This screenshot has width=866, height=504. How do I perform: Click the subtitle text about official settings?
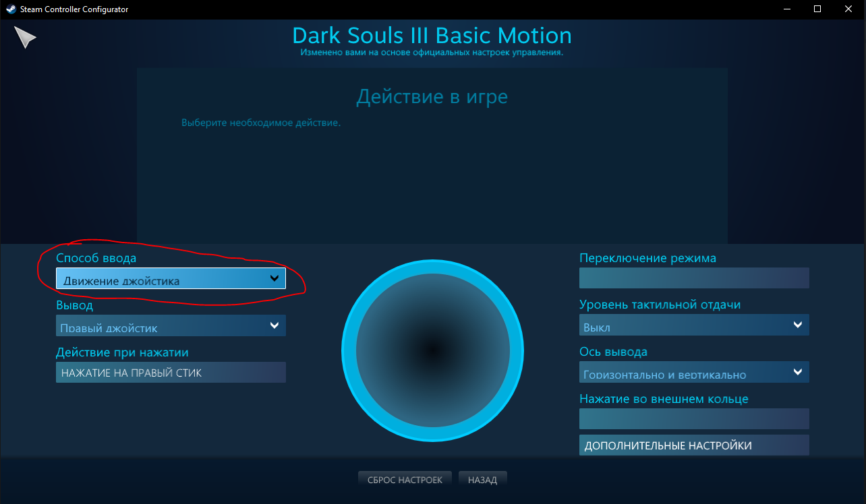click(432, 52)
